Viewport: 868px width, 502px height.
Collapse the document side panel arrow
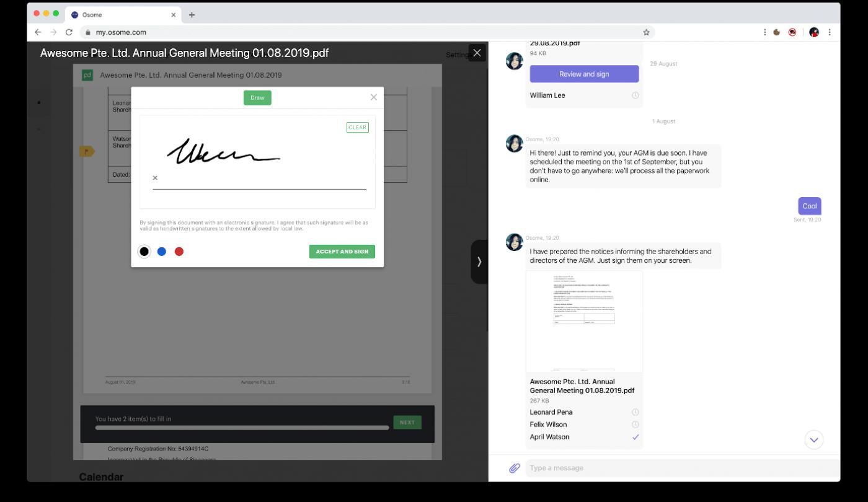pos(479,262)
